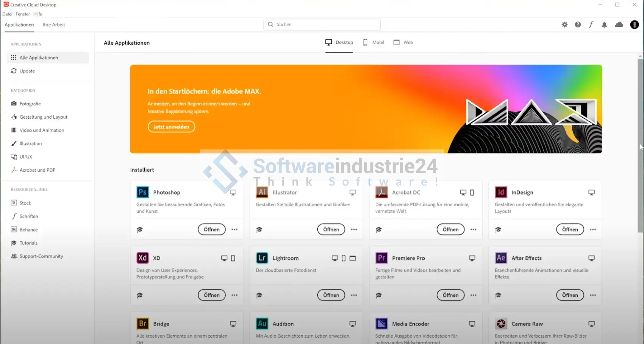Click the Photoshop app icon
This screenshot has width=644, height=344.
tap(142, 192)
